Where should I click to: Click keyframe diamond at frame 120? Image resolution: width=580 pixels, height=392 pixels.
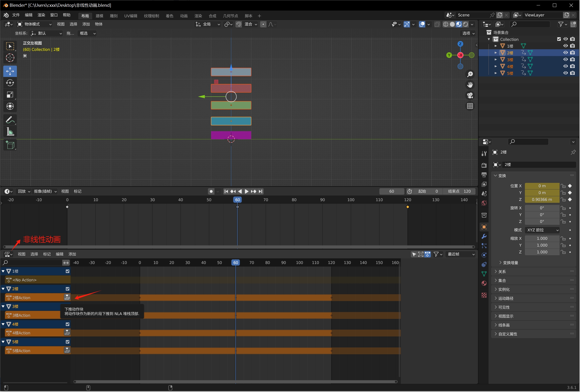408,207
